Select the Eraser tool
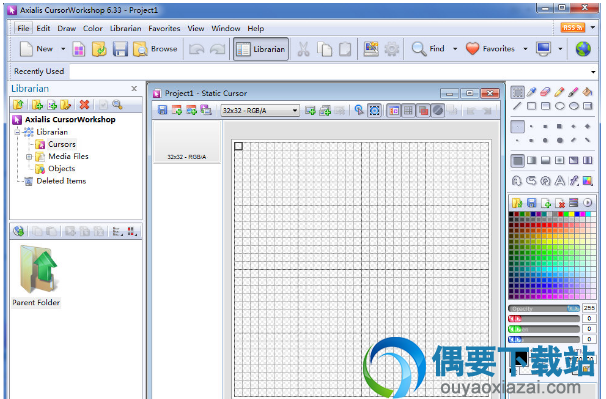 (x=545, y=92)
